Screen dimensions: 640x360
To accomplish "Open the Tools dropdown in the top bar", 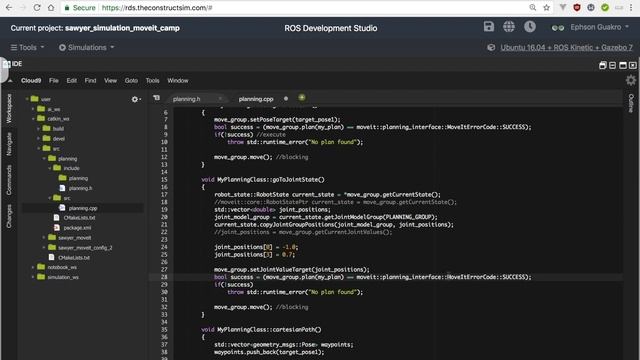I will point(27,47).
